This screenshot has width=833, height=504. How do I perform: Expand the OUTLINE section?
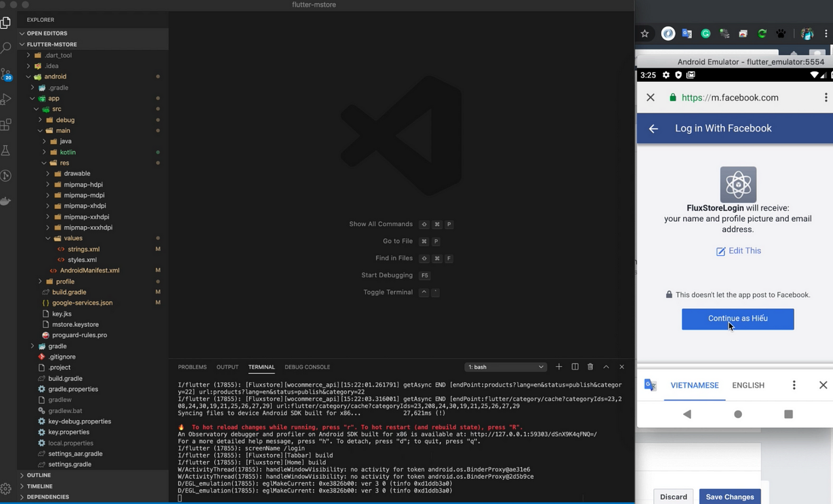[x=93, y=475]
